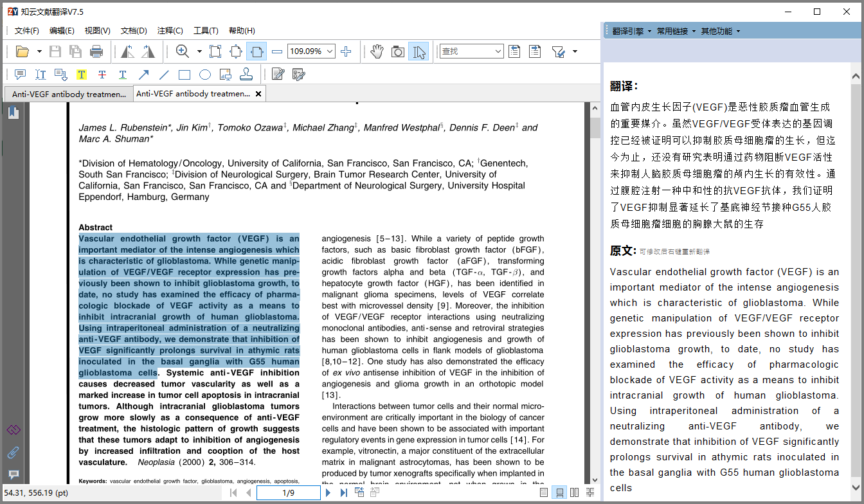Open the 帮助(H) menu
Screen dimensions: 864x504
(242, 31)
